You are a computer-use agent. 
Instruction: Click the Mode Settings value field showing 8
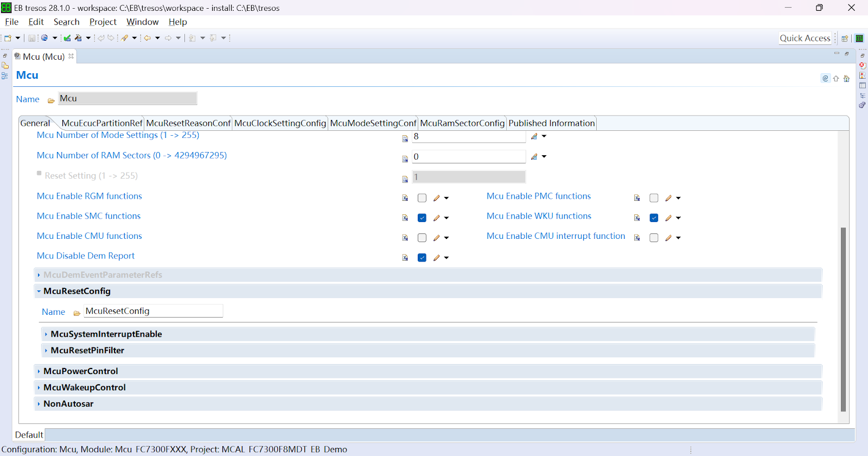pos(469,137)
